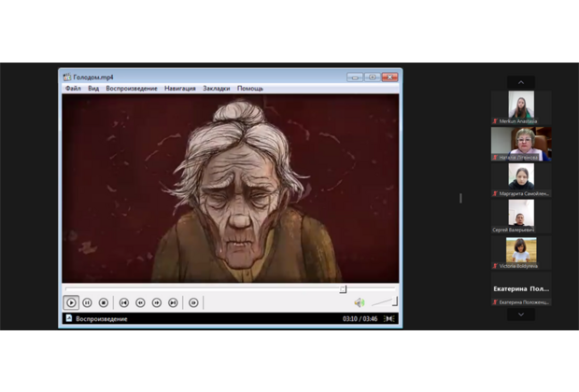Stop the video with the Stop button
This screenshot has height=392, width=579.
[104, 302]
